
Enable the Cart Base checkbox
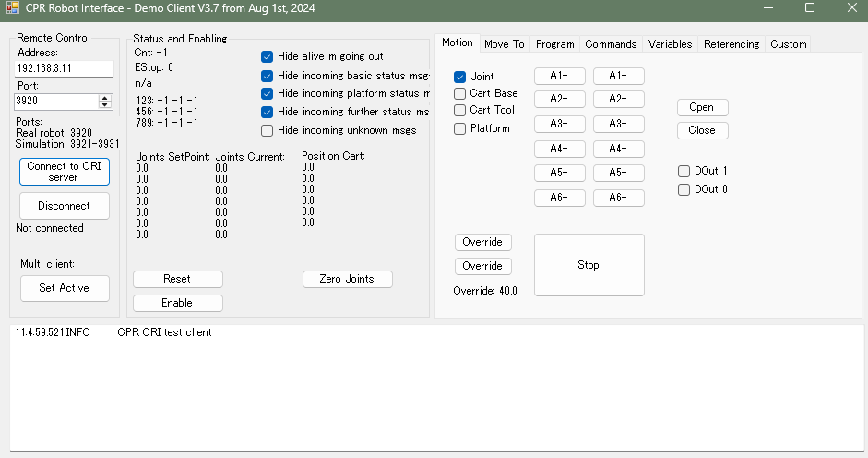tap(459, 93)
